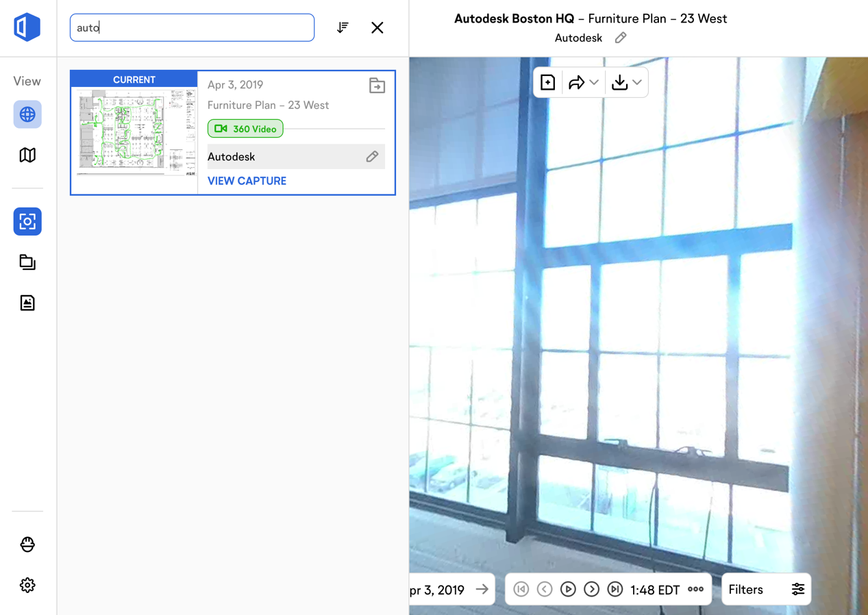Click the VIEW CAPTURE link
868x615 pixels.
point(247,181)
